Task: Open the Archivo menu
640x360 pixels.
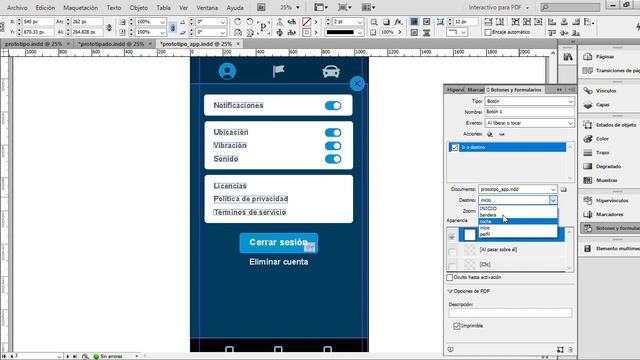Action: [x=17, y=7]
